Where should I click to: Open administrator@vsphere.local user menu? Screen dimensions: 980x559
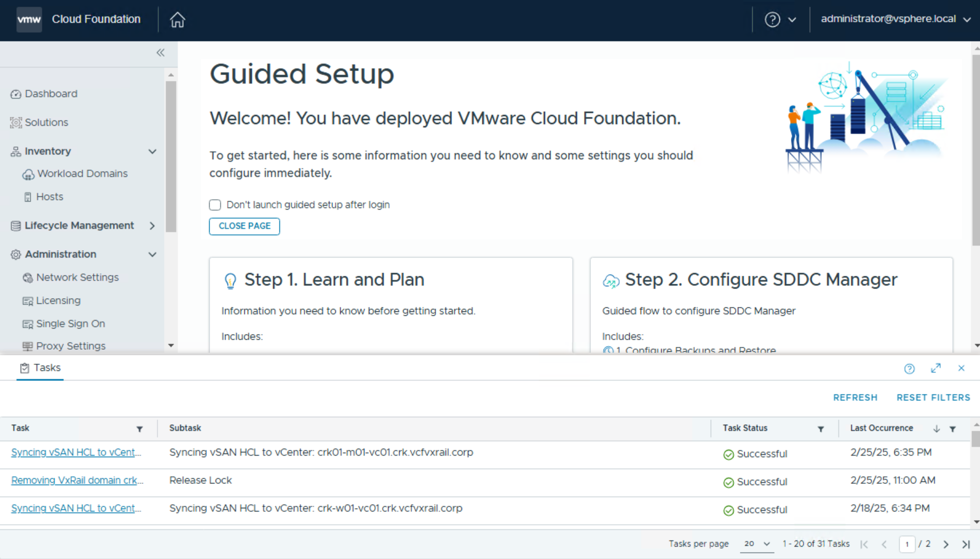tap(895, 19)
